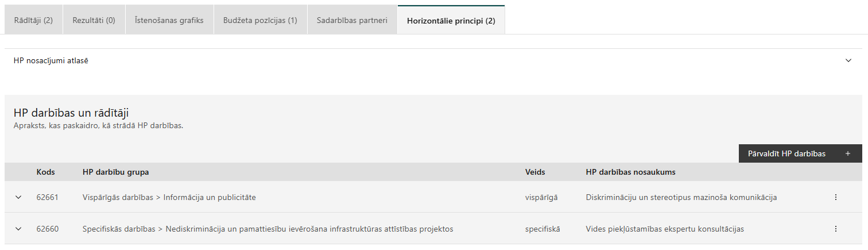The width and height of the screenshot is (868, 250).
Task: Select the Budžeta pozīcijas (1) tab
Action: [260, 20]
